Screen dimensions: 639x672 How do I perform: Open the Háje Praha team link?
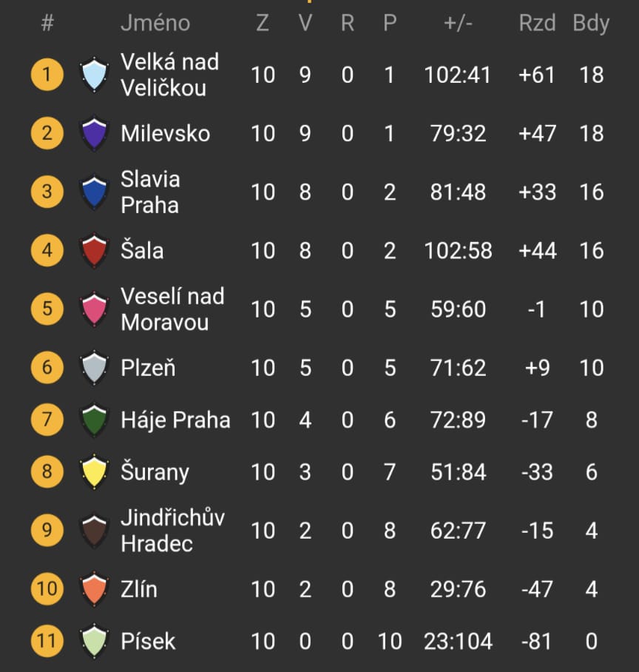[175, 420]
